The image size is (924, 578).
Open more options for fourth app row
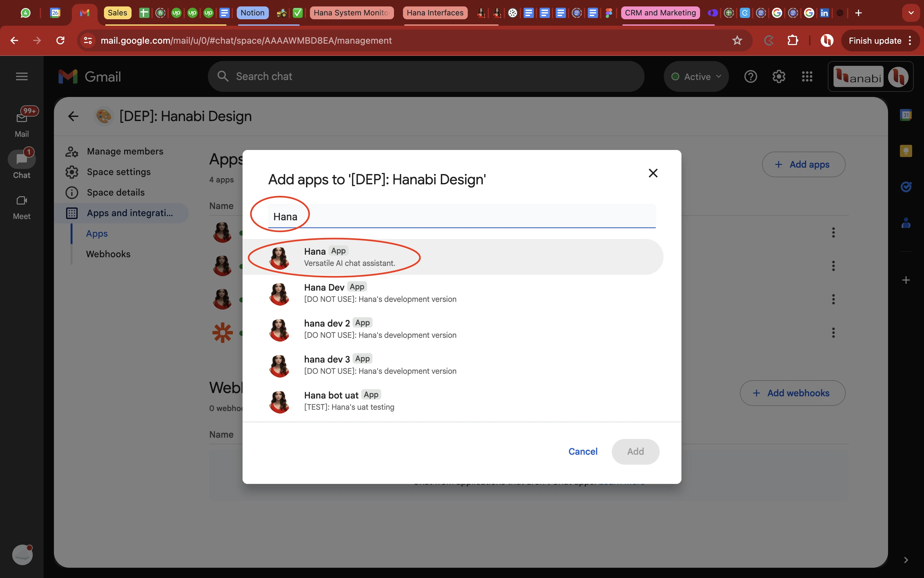pyautogui.click(x=833, y=333)
